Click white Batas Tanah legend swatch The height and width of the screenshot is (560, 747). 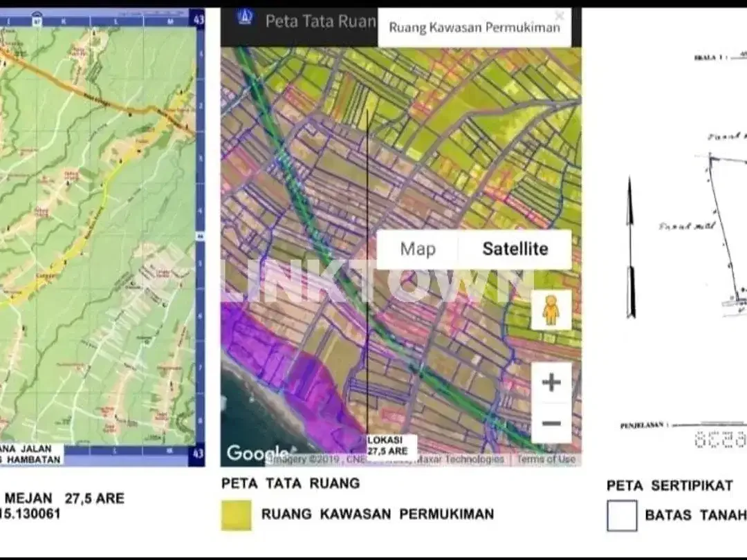click(622, 515)
